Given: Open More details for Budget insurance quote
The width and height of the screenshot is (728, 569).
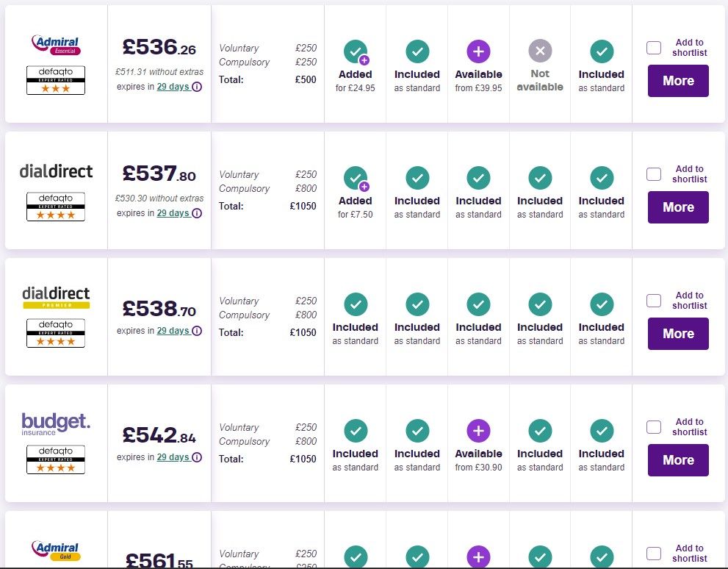Looking at the screenshot, I should click(x=678, y=460).
